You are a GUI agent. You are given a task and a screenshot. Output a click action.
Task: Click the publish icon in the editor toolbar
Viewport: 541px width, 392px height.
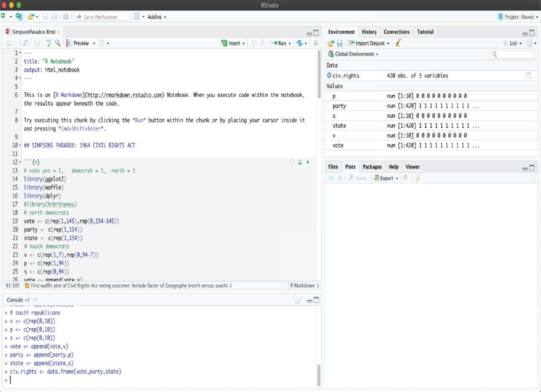point(300,43)
